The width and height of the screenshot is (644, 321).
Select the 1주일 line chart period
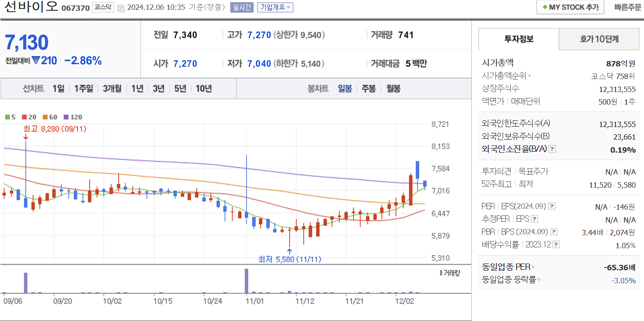pyautogui.click(x=83, y=88)
